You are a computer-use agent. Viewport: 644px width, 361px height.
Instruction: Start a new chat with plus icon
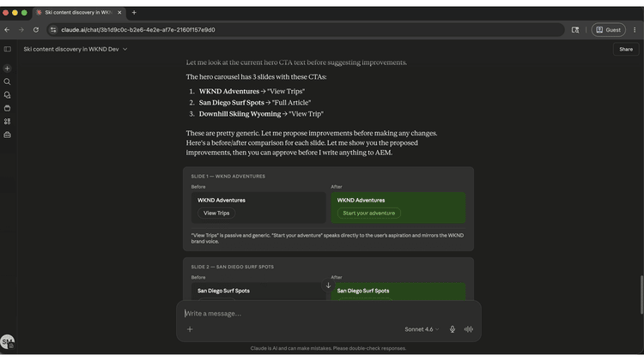tap(8, 69)
